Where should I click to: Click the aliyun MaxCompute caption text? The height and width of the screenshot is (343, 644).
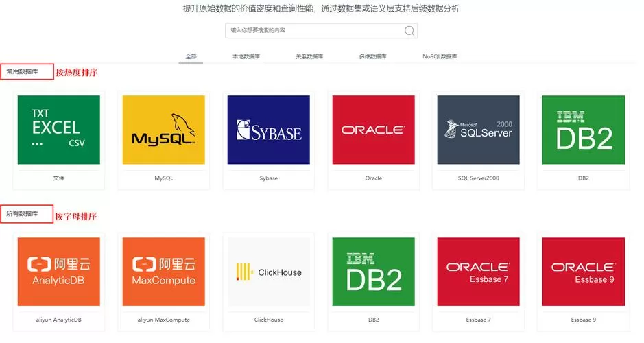(163, 320)
